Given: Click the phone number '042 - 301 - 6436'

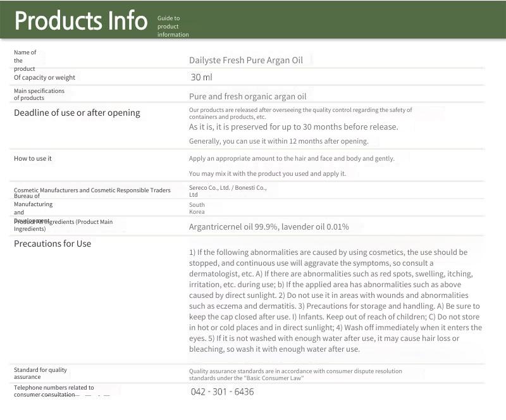Looking at the screenshot, I should click(x=223, y=392).
